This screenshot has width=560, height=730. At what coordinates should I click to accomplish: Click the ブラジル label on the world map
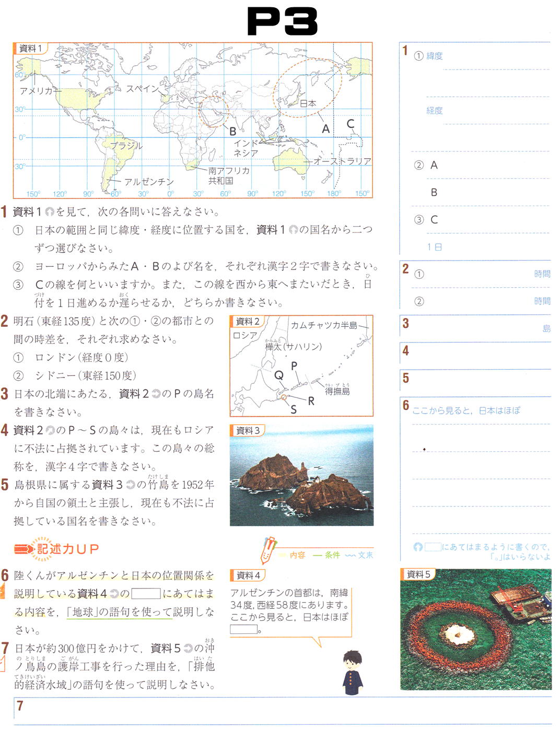(126, 146)
